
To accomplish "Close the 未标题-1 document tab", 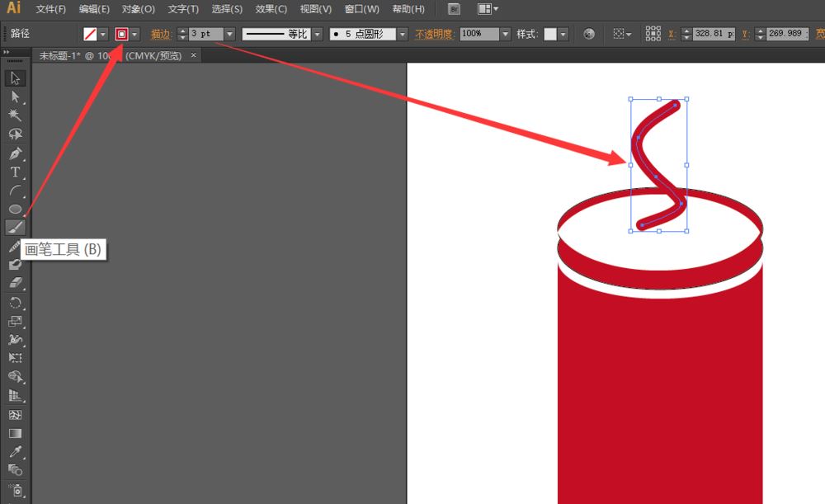I will [194, 55].
